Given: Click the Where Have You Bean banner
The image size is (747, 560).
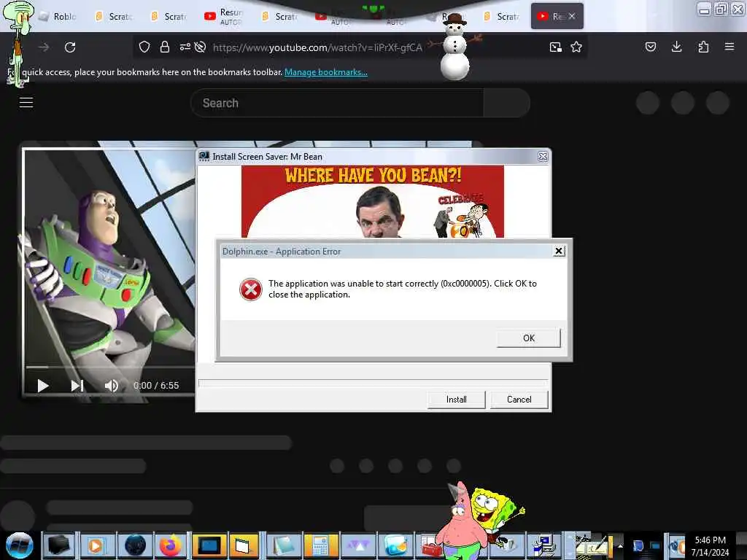Looking at the screenshot, I should 373,201.
